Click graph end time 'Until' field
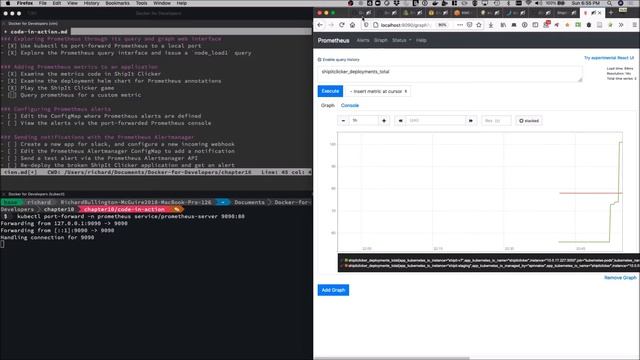The image size is (640, 360). [x=436, y=121]
